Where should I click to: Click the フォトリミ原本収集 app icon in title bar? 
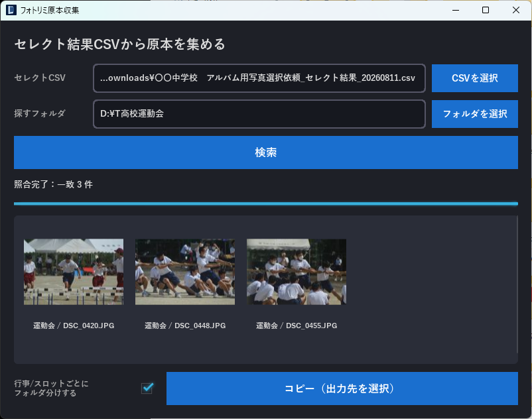click(11, 10)
